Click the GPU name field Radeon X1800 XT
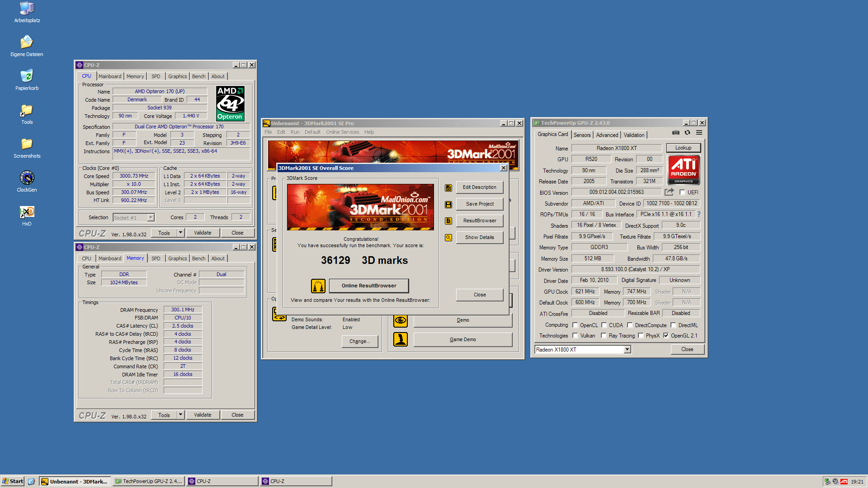 pyautogui.click(x=616, y=148)
